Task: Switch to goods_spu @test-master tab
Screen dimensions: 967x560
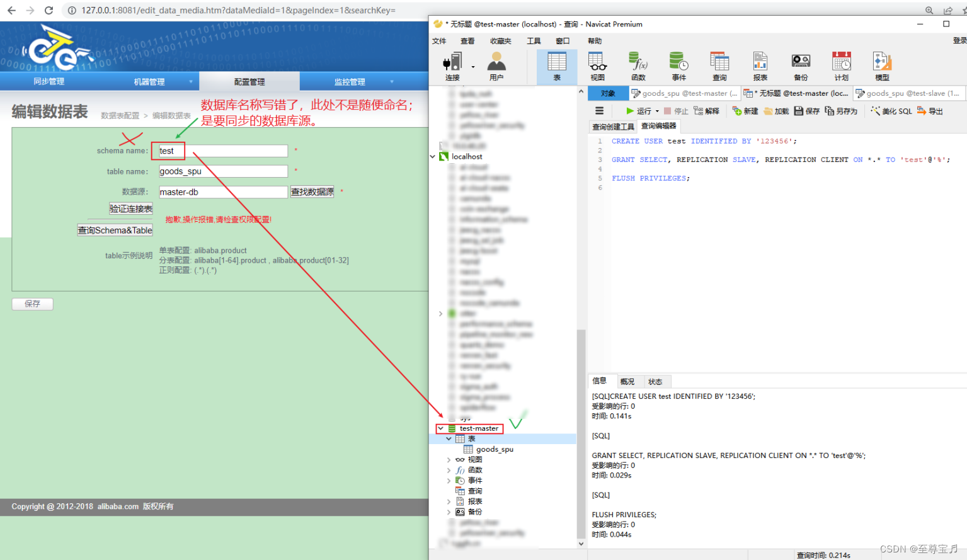Action: pyautogui.click(x=684, y=93)
